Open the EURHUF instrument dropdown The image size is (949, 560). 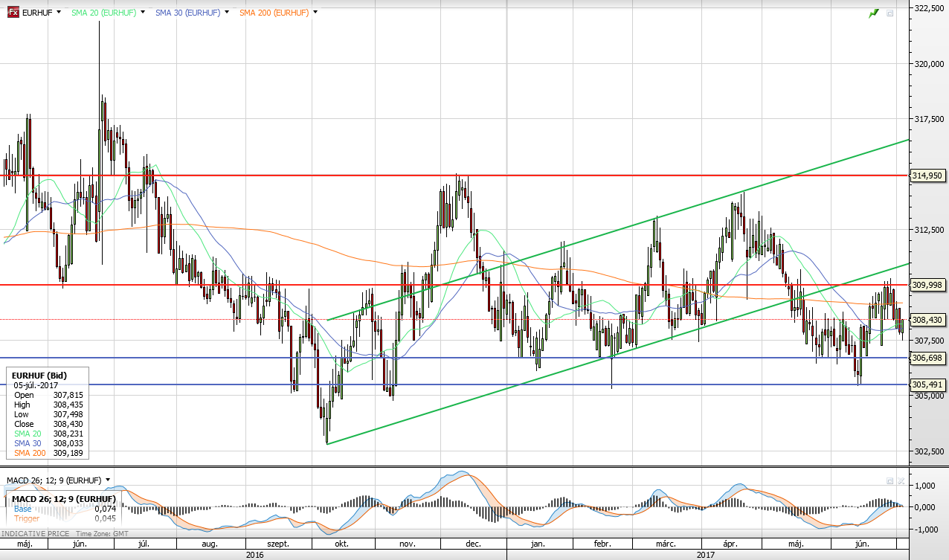pos(59,13)
